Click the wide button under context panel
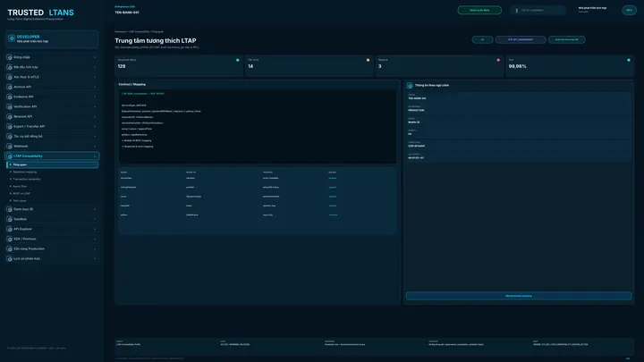The width and height of the screenshot is (644, 362). 518,296
